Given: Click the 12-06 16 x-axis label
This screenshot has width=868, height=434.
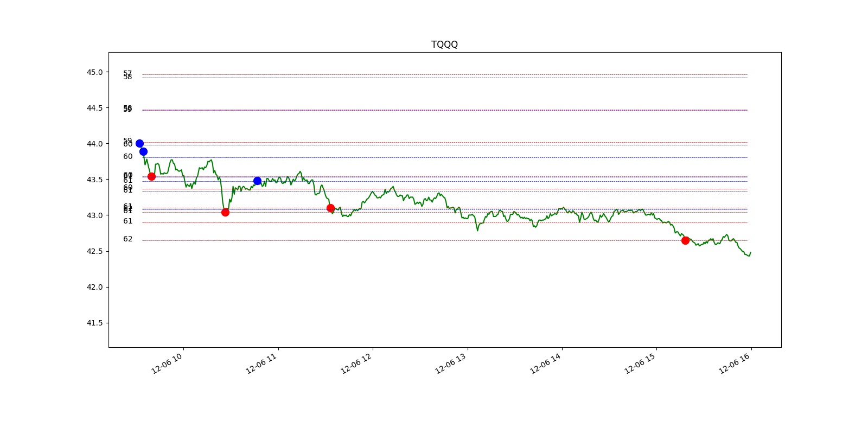Looking at the screenshot, I should pyautogui.click(x=735, y=363).
